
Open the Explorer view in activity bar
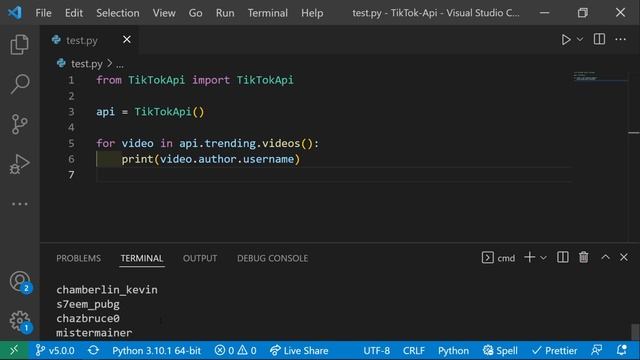19,44
